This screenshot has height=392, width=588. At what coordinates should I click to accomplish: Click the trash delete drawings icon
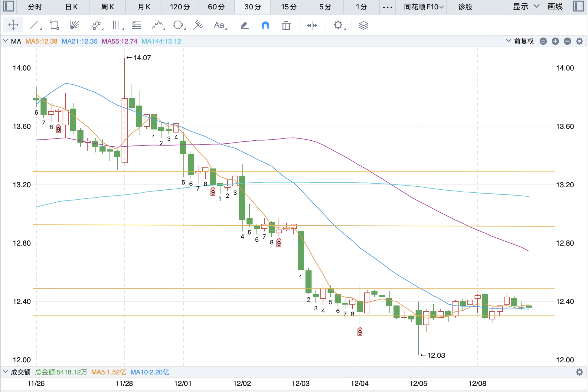point(286,25)
